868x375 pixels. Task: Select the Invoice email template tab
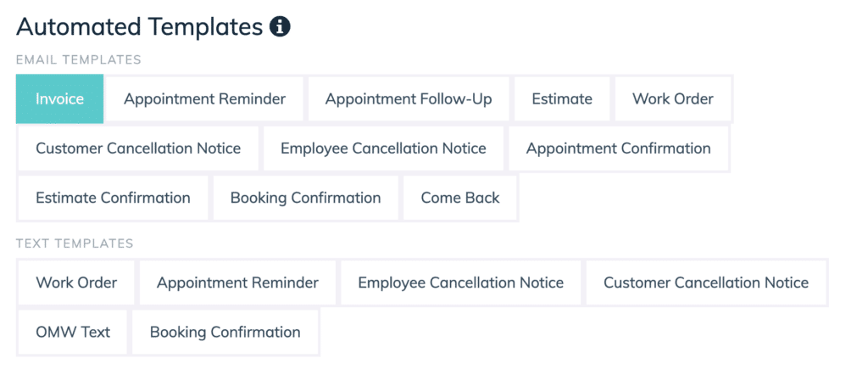[x=60, y=98]
